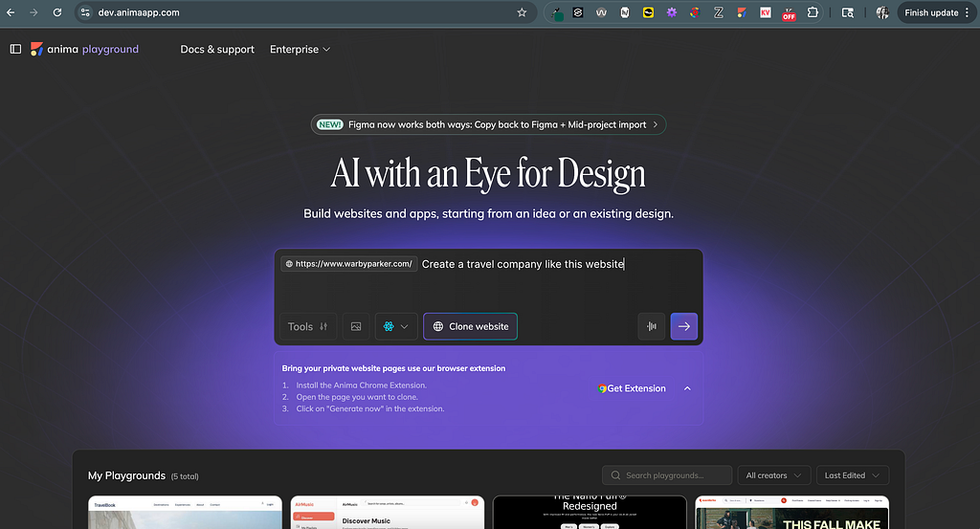Click Get Extension
980x529 pixels.
632,388
